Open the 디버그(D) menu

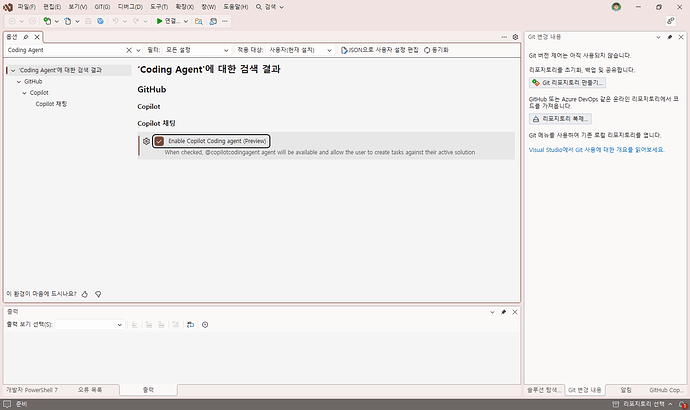(x=130, y=7)
